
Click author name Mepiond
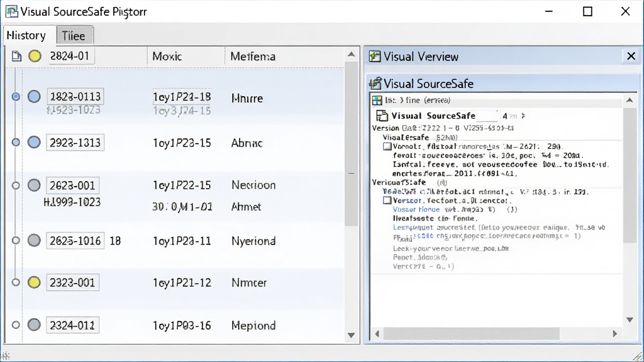253,326
